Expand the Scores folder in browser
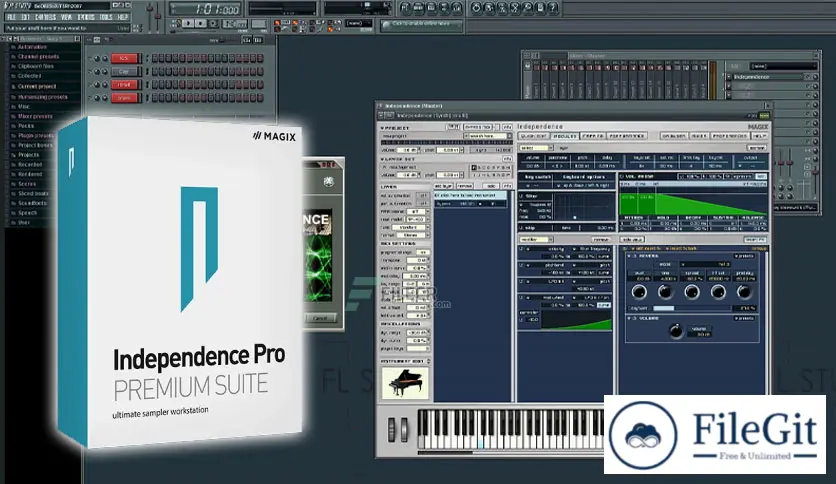836x484 pixels. tap(27, 184)
